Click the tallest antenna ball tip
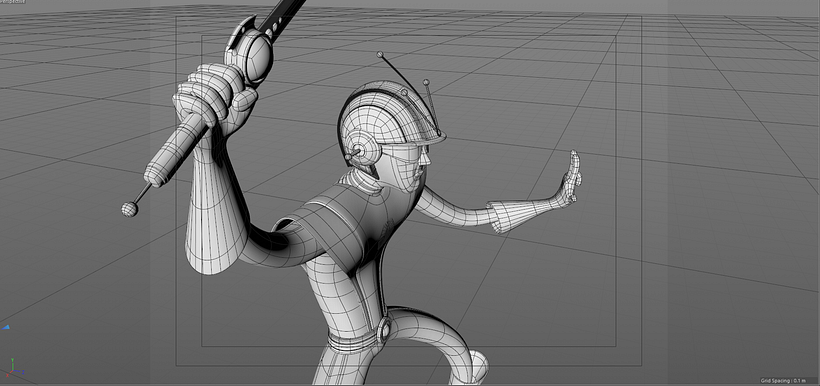The width and height of the screenshot is (820, 386). (x=380, y=54)
